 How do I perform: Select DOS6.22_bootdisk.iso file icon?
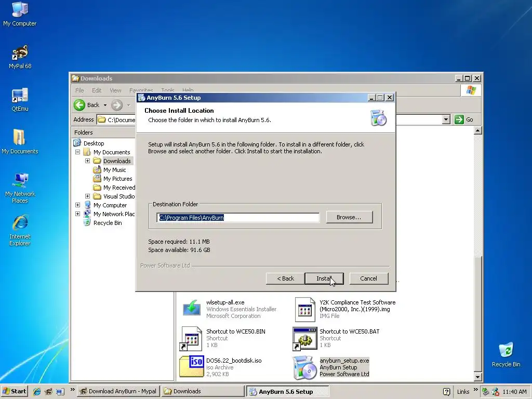click(x=191, y=366)
